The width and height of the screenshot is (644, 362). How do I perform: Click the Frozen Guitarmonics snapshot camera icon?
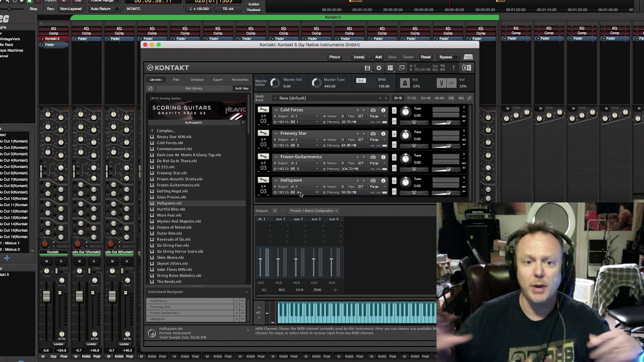coord(373,157)
